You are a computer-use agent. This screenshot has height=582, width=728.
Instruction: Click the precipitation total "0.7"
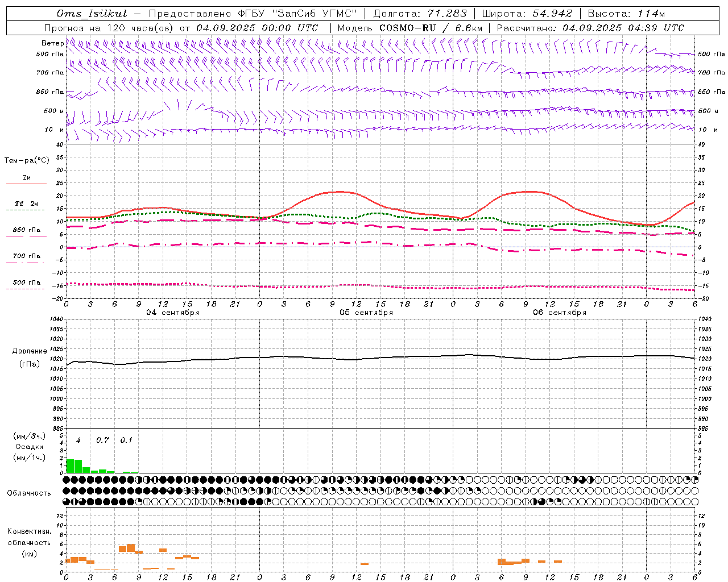point(102,440)
